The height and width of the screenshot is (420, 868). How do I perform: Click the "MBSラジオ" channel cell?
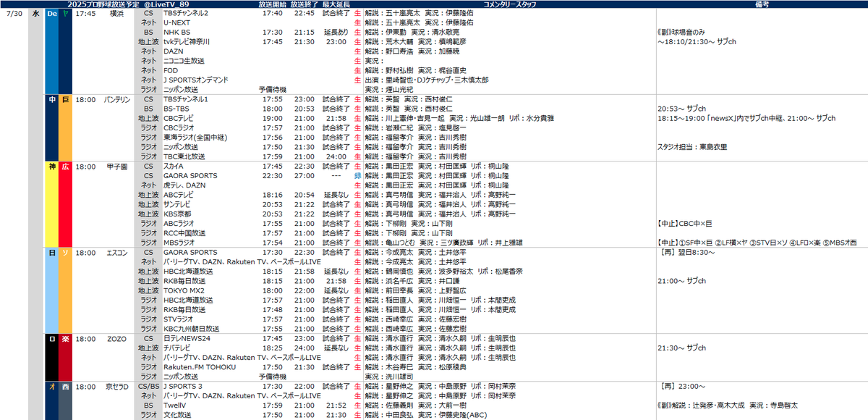(179, 243)
